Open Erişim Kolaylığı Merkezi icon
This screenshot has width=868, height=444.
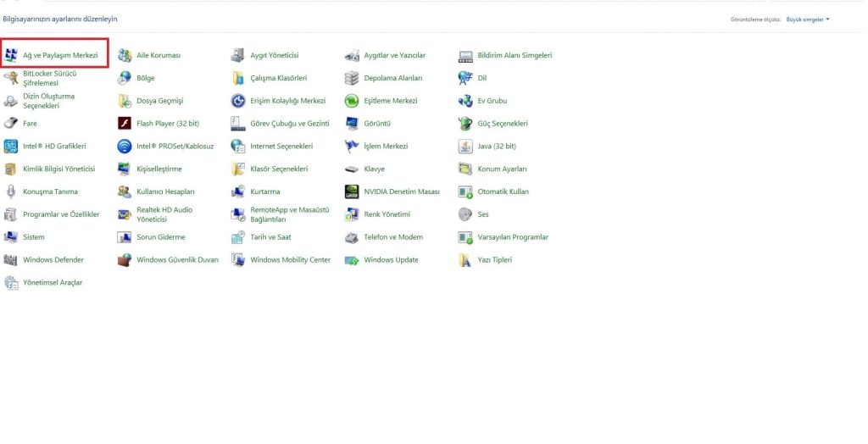click(238, 101)
